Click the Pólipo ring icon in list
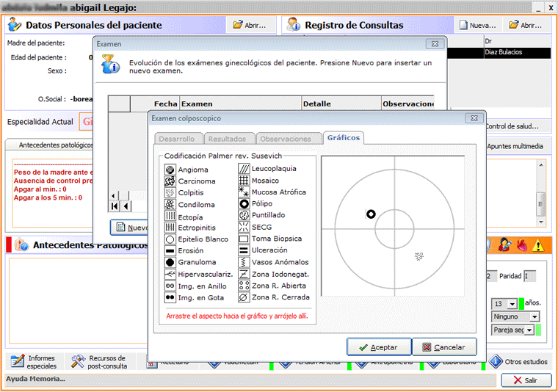 [x=244, y=203]
